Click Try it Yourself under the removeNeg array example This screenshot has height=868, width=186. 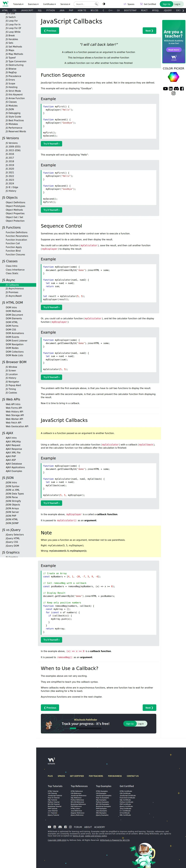pyautogui.click(x=51, y=640)
